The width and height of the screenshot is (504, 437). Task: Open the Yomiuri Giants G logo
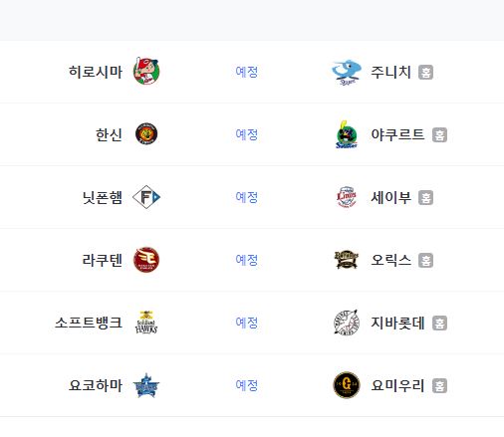pyautogui.click(x=347, y=385)
